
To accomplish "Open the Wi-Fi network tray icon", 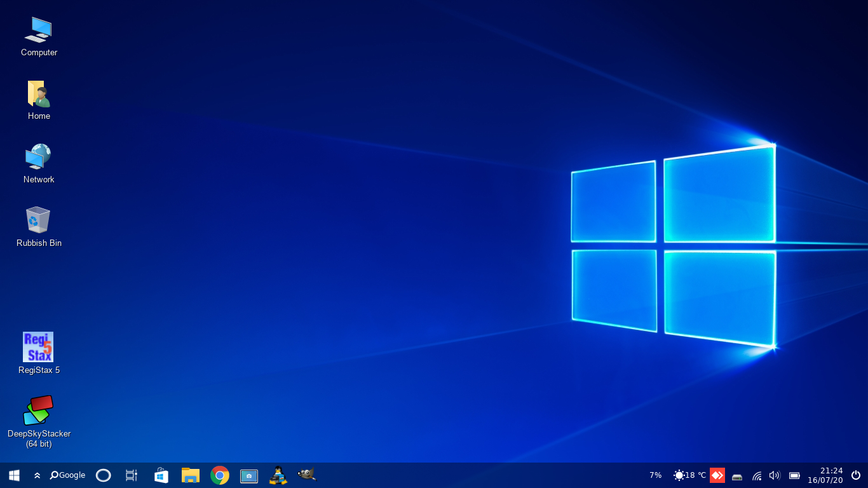I will tap(757, 475).
